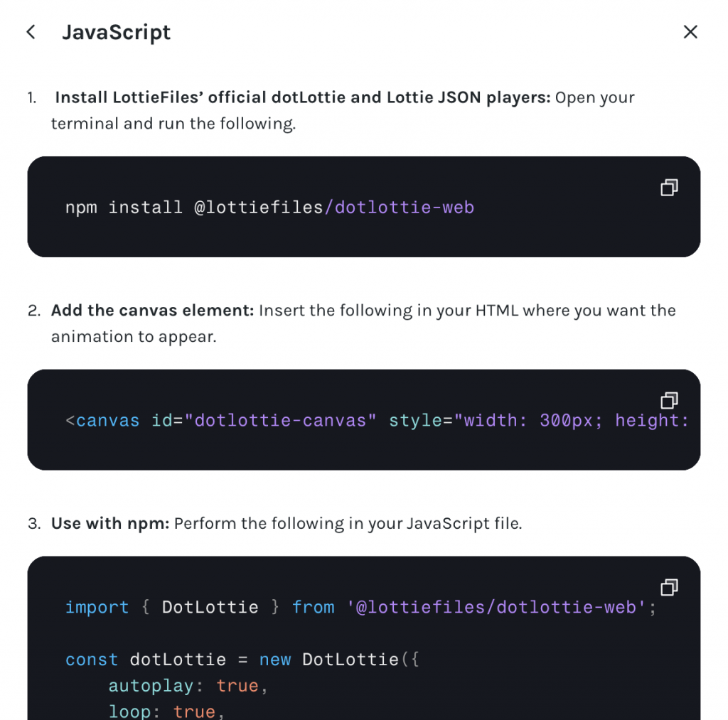The height and width of the screenshot is (720, 728).
Task: Click the 'Add the canvas element' heading
Action: click(x=152, y=311)
